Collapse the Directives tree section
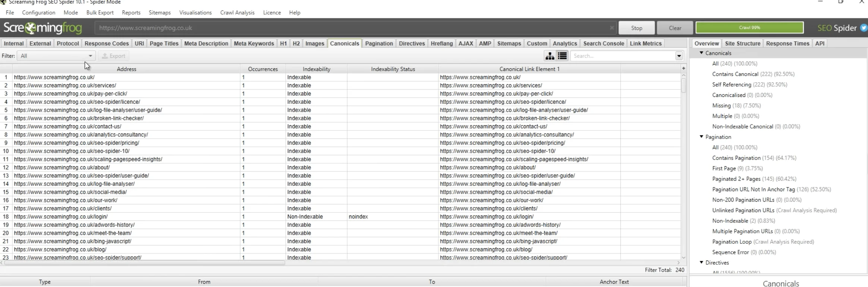Viewport: 868px width, 287px height. [701, 262]
